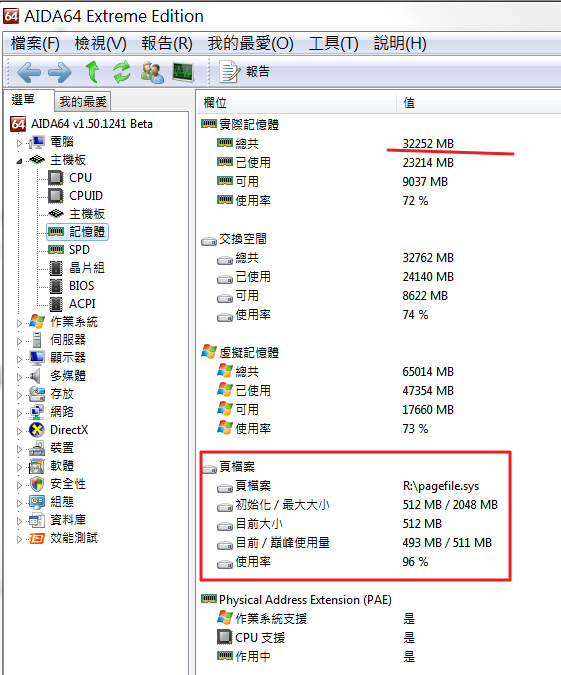Expand the 伺服器 tree node

[x=19, y=341]
